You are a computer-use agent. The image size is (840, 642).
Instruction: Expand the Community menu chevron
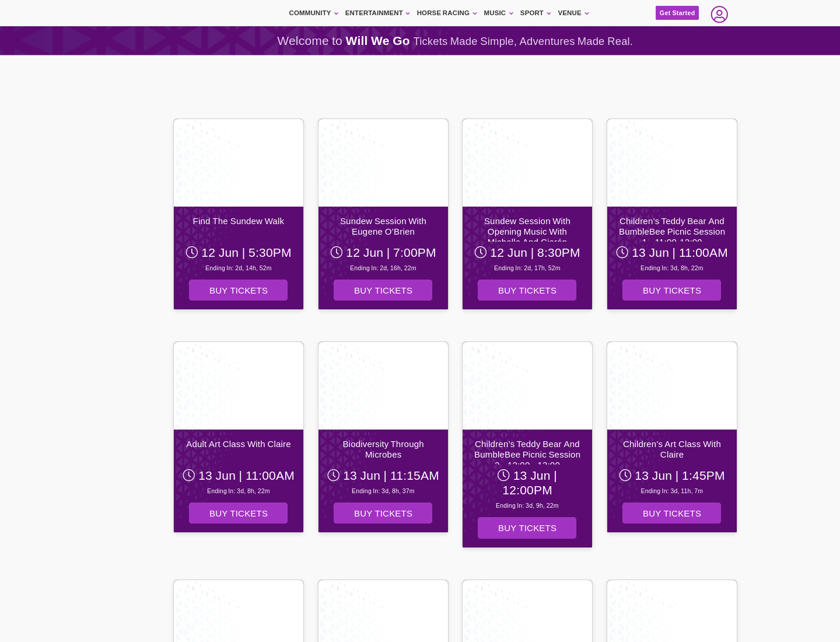click(x=336, y=13)
